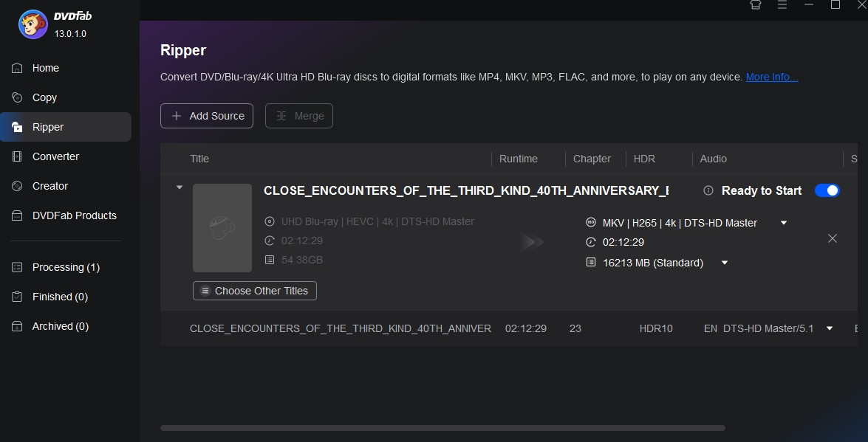Click the Creator disc icon
This screenshot has height=442, width=868.
[17, 186]
